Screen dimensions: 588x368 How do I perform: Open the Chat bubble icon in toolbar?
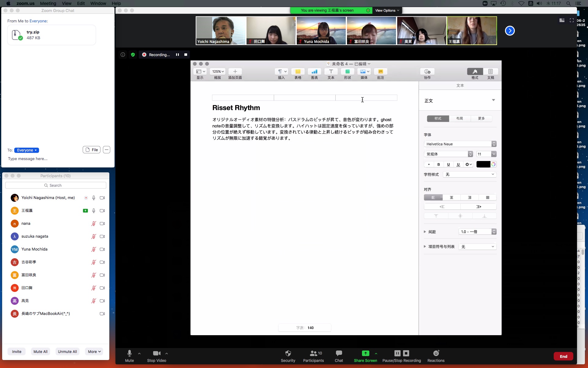click(x=339, y=353)
